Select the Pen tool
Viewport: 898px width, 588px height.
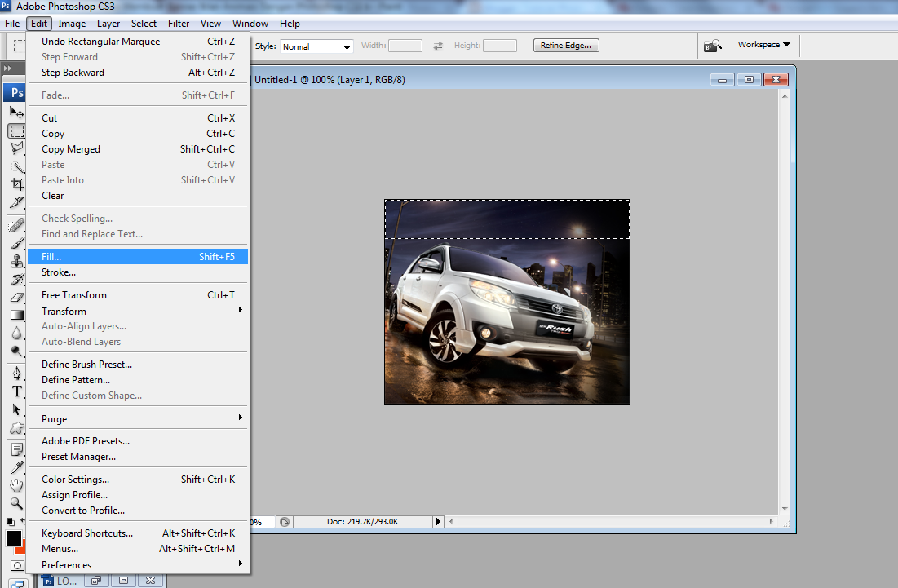tap(16, 374)
